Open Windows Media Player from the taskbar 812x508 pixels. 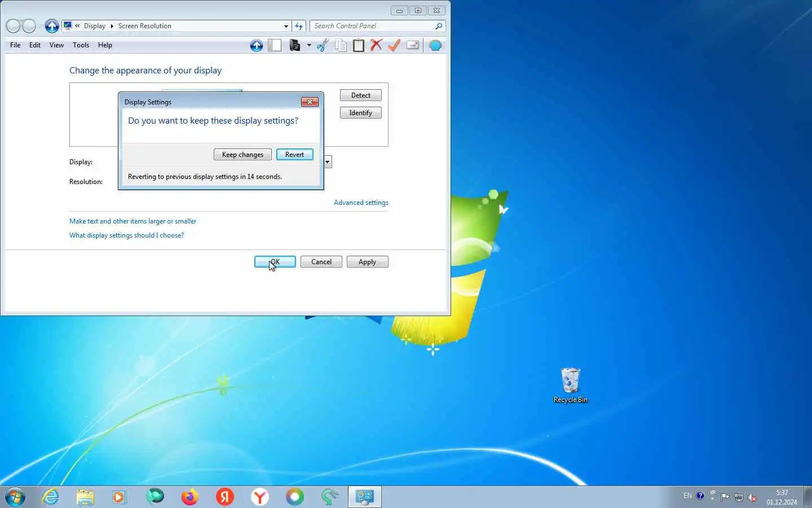click(120, 497)
